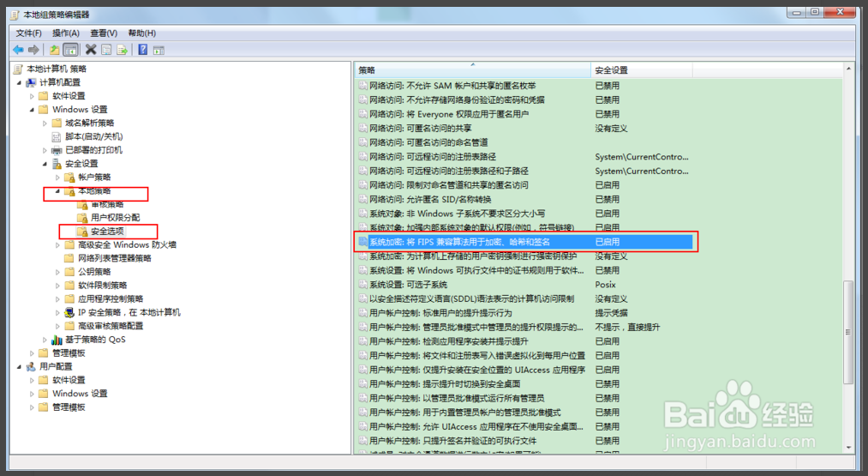The width and height of the screenshot is (868, 476).
Task: Open the 操作(A) menu
Action: pyautogui.click(x=66, y=33)
